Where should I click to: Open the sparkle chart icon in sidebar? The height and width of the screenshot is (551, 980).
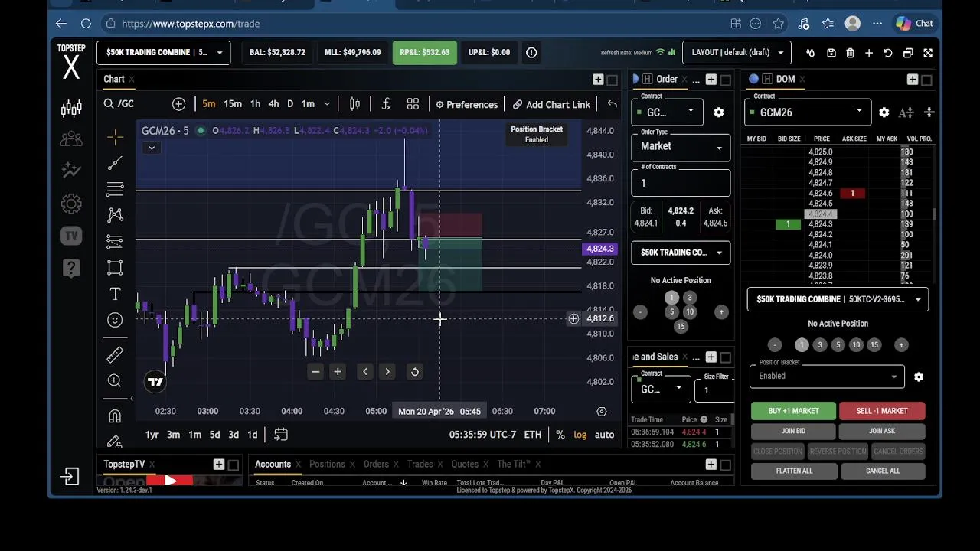[71, 171]
